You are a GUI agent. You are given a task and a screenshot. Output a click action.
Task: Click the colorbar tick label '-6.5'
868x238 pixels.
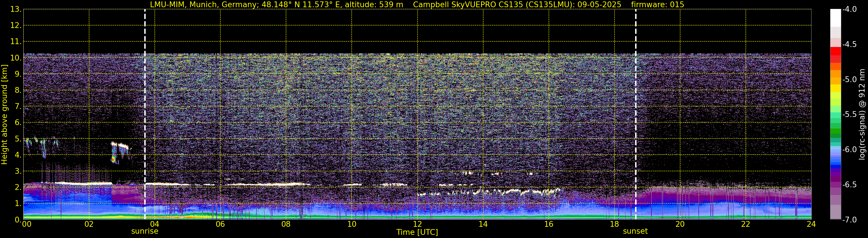(849, 185)
